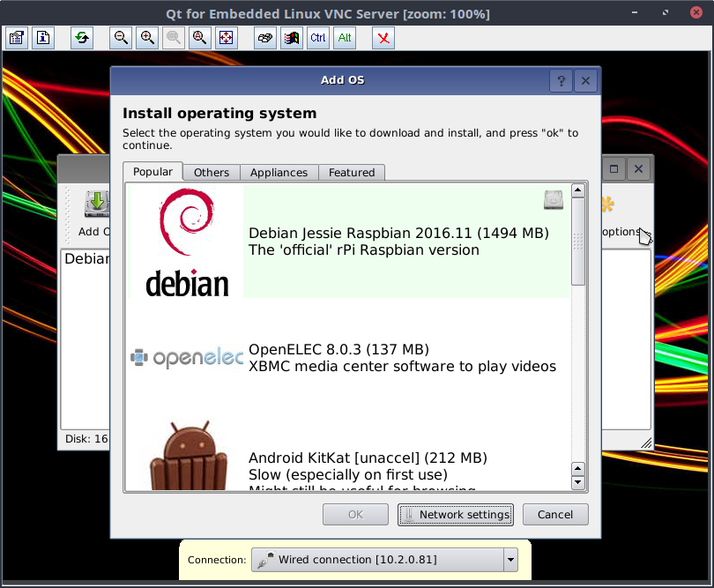Select the Featured tab
Screen dimensions: 714x588
pos(352,173)
